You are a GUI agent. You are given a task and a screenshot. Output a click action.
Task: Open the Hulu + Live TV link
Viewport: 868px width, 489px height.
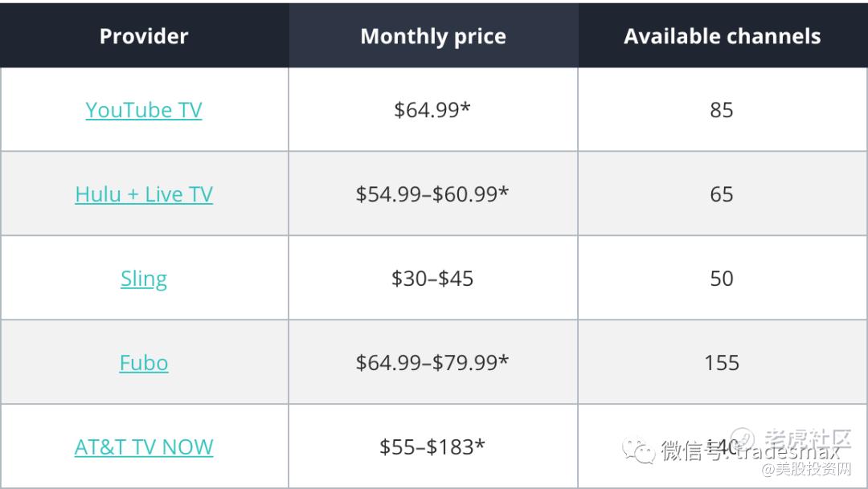click(144, 194)
